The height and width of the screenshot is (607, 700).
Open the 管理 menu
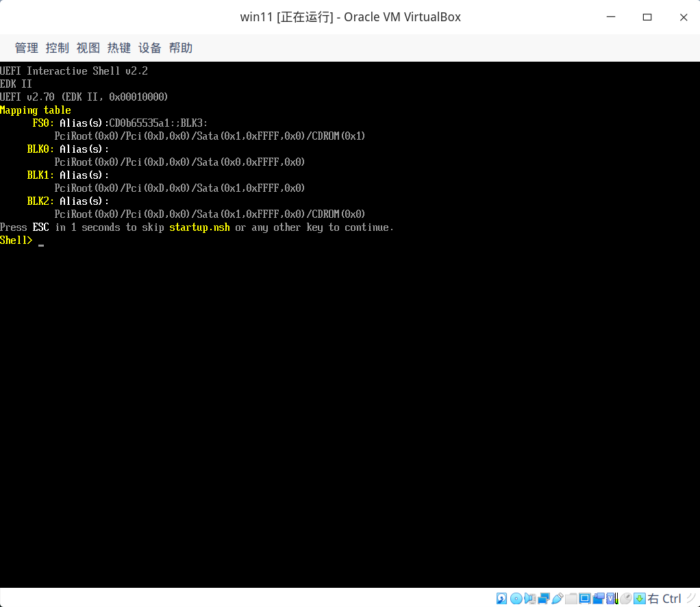coord(26,47)
